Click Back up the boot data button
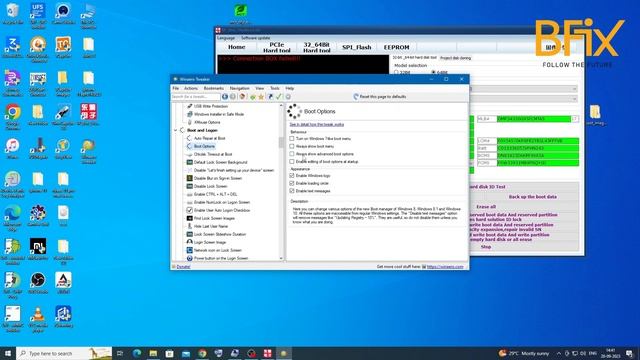This screenshot has width=640, height=360. (x=532, y=197)
